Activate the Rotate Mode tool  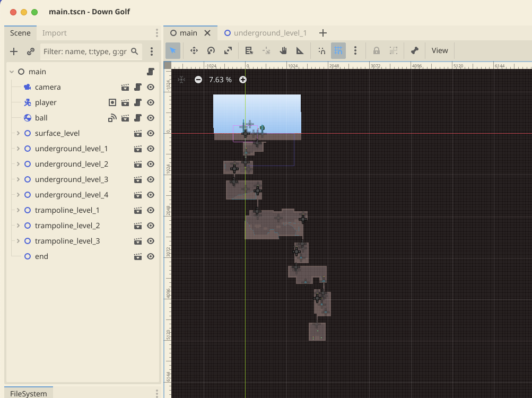(x=211, y=50)
